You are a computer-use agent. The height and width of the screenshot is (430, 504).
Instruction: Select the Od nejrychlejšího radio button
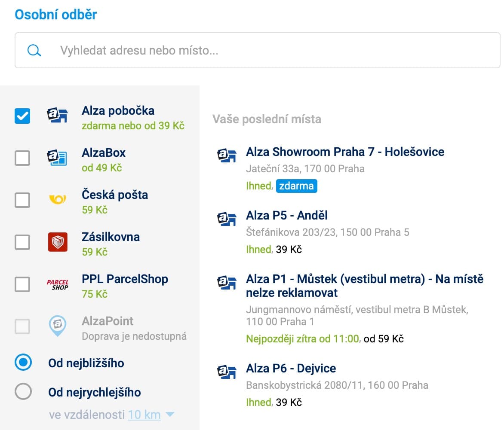(x=23, y=392)
